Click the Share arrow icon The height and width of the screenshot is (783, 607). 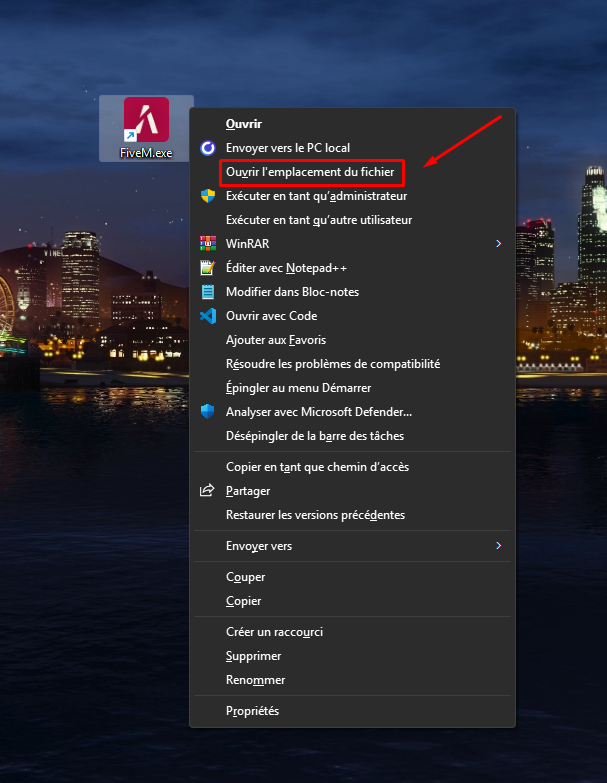tap(208, 491)
